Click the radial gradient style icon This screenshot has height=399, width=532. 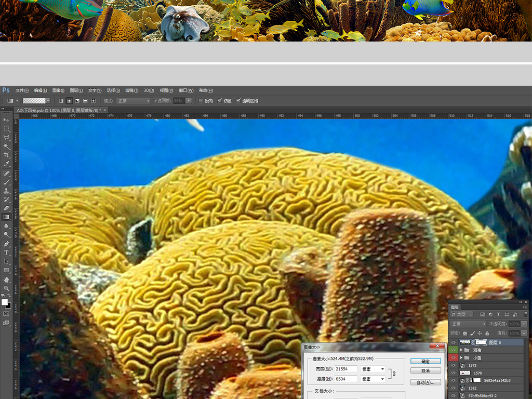[x=69, y=101]
